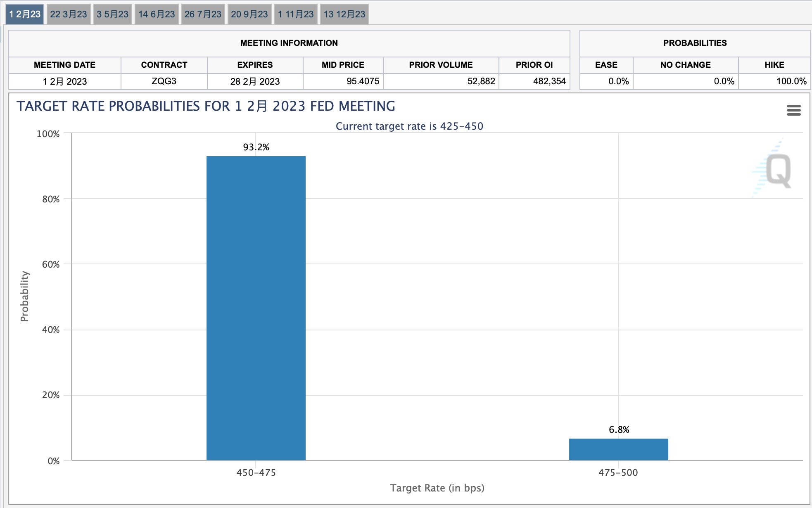Switch to the 22 3月23 meeting tab
Screen dimensions: 812x508
[69, 14]
